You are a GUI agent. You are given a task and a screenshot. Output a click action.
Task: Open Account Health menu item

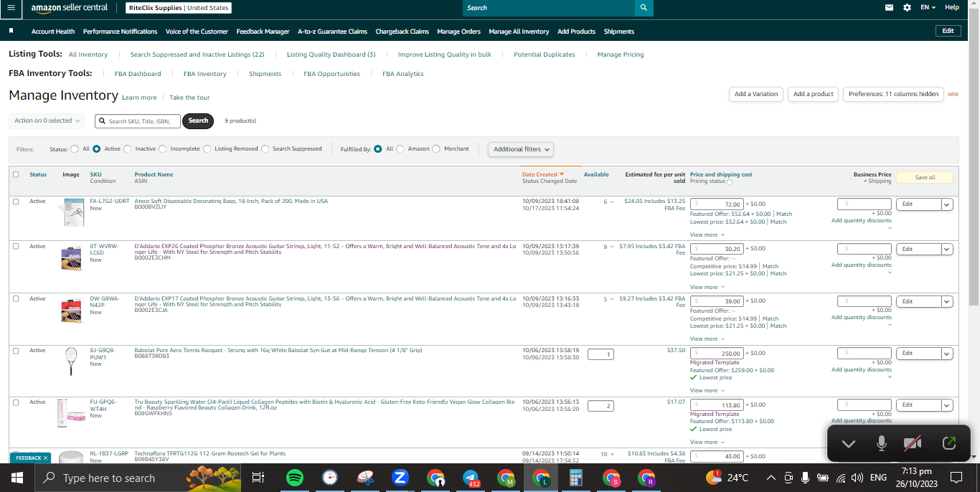[x=53, y=32]
